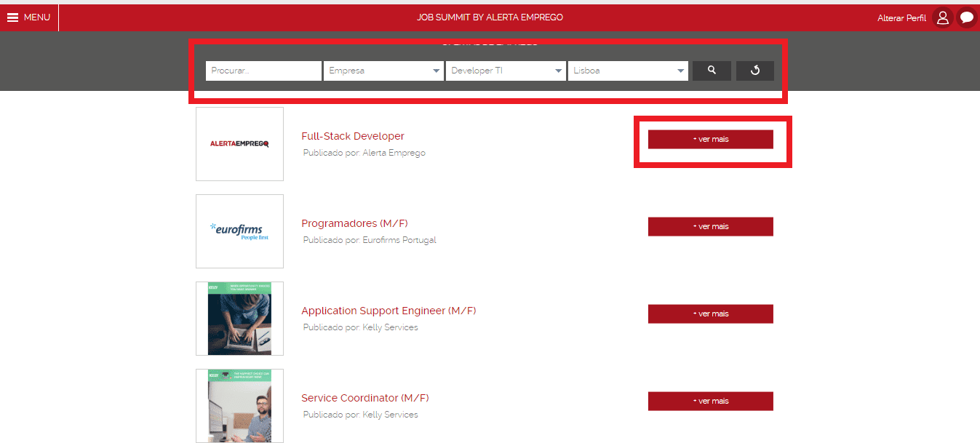
Task: Click the magnifying glass search button
Action: pyautogui.click(x=712, y=71)
